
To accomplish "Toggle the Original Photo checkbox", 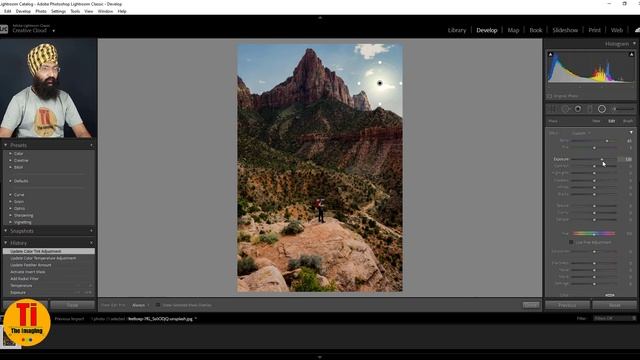I will [x=549, y=96].
